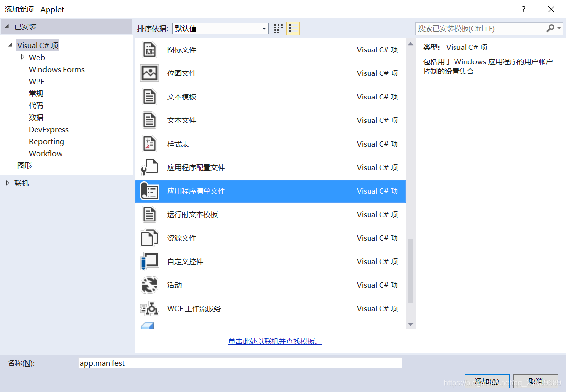Select the 运行时文本模板 row text
The image size is (566, 392).
[192, 214]
